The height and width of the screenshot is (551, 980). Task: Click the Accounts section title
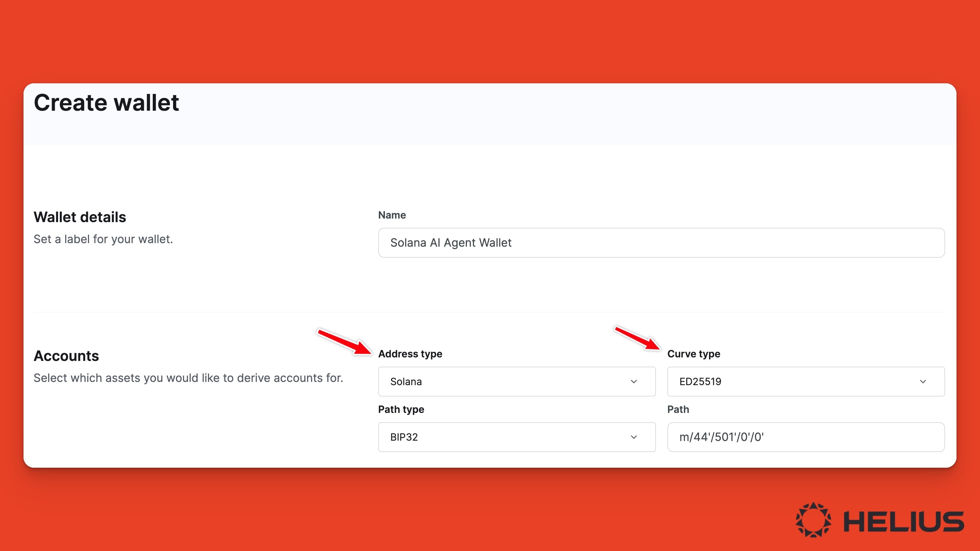66,356
